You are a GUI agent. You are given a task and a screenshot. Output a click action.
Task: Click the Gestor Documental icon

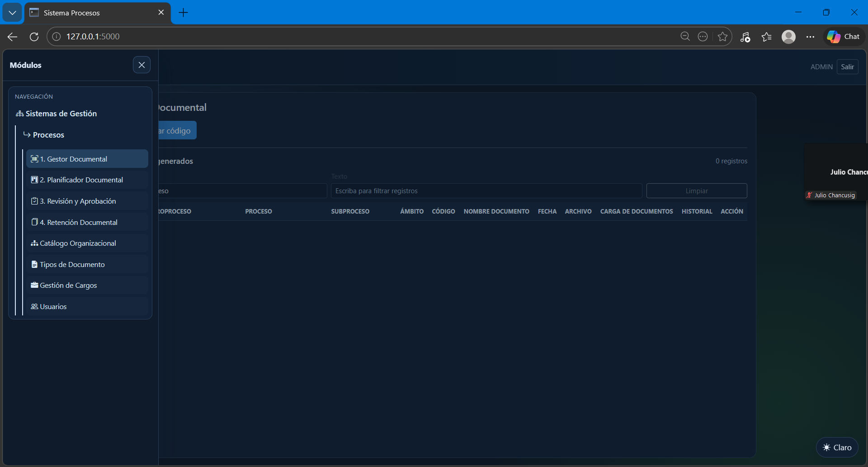tap(34, 159)
